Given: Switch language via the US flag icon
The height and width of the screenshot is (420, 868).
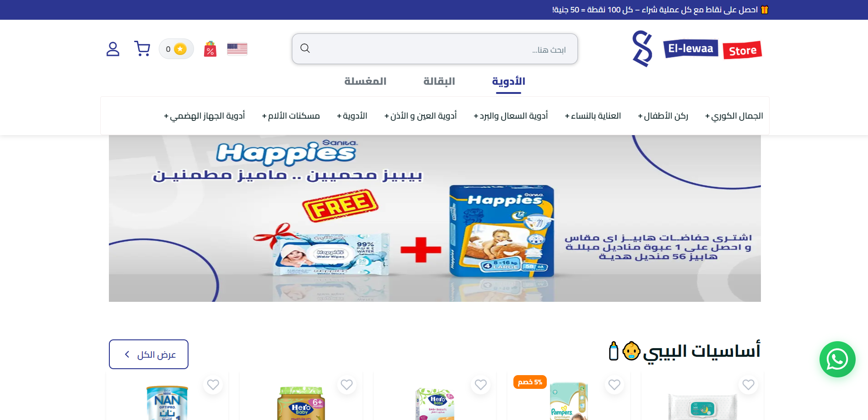Looking at the screenshot, I should pyautogui.click(x=237, y=49).
